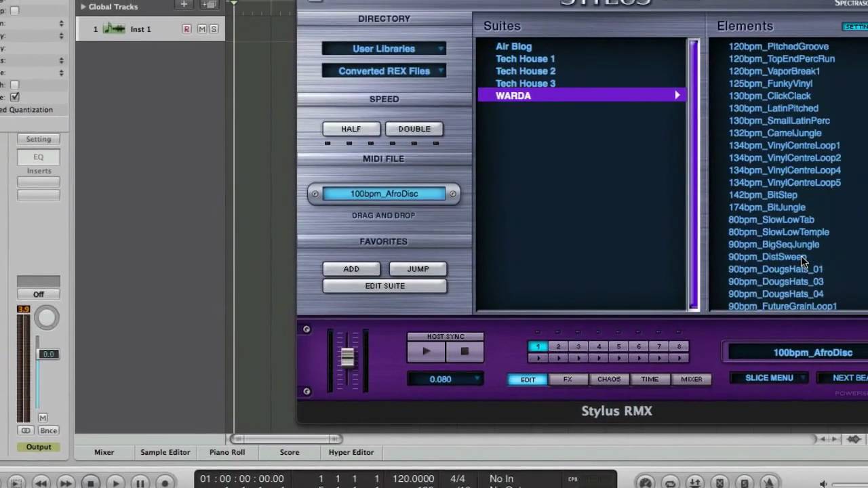Screen dimensions: 868x488
Task: Click the channel strip Setting button
Action: [x=39, y=139]
